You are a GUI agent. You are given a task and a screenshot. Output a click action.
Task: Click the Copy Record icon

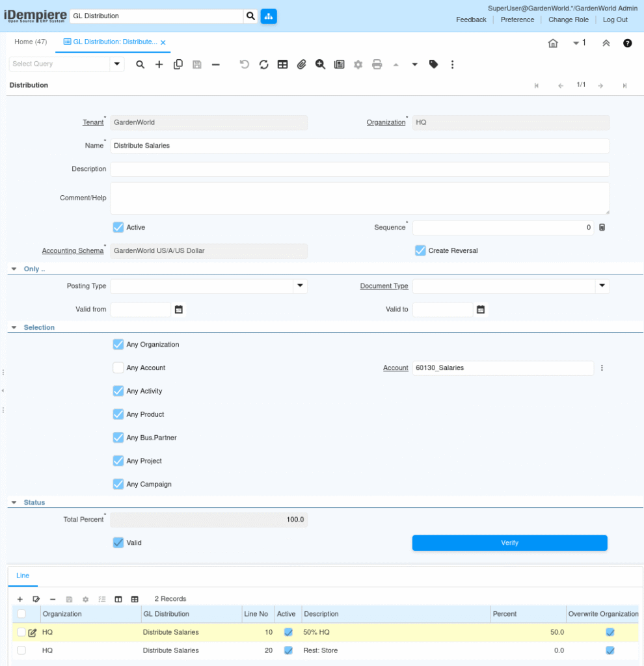pyautogui.click(x=178, y=64)
